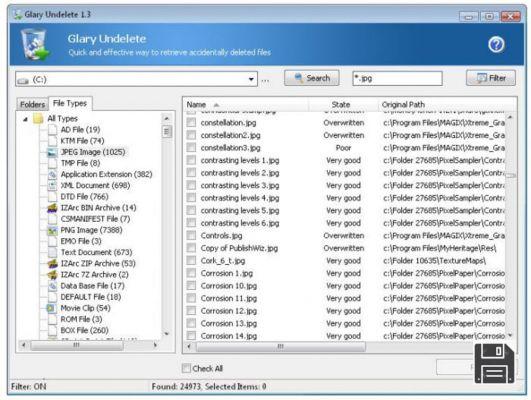Click the CSMANIFEST File type icon
The width and height of the screenshot is (531, 400).
(x=52, y=219)
